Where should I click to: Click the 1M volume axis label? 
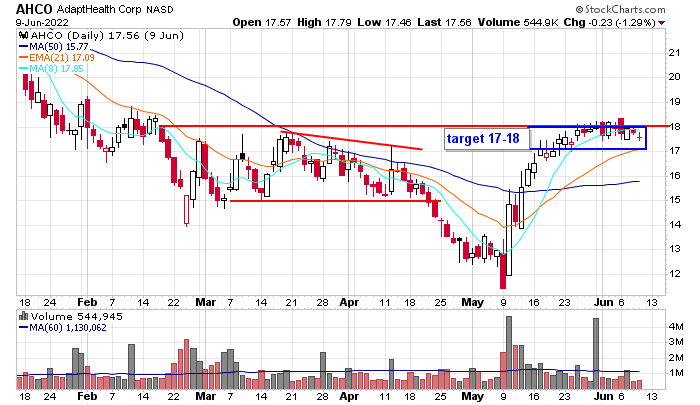click(676, 373)
